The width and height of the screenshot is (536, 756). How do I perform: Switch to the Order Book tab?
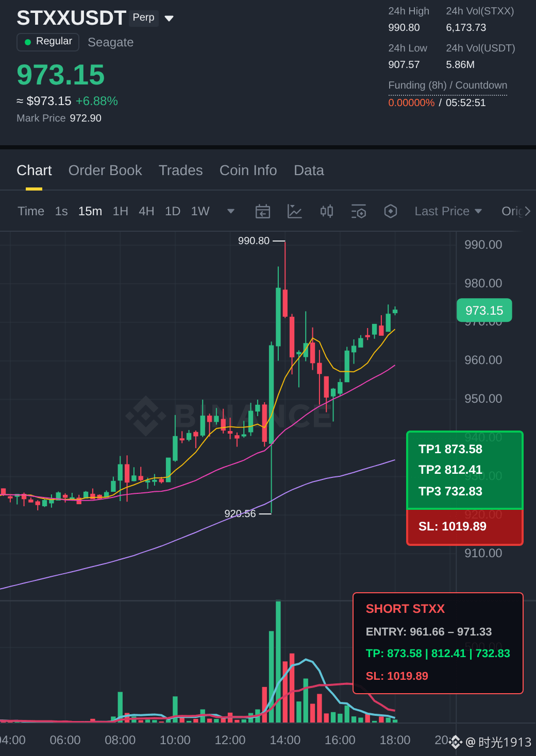pos(105,170)
